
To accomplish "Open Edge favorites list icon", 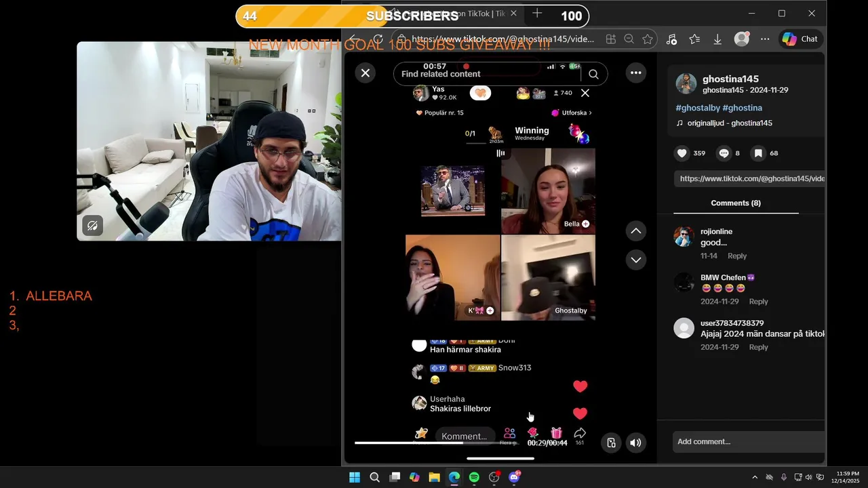I will click(694, 39).
